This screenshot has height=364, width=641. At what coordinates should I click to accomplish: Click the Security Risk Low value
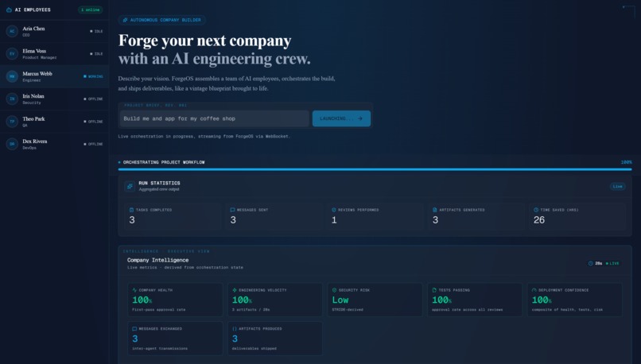tap(340, 300)
